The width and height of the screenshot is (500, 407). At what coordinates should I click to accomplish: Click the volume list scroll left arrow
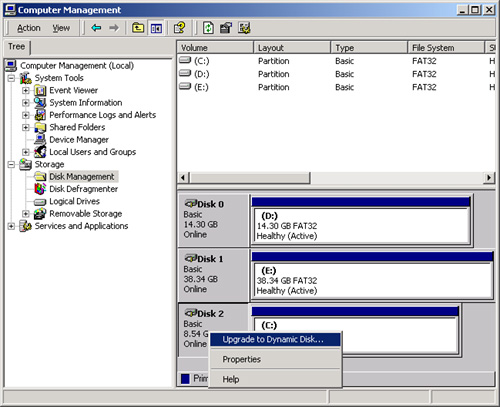(183, 178)
